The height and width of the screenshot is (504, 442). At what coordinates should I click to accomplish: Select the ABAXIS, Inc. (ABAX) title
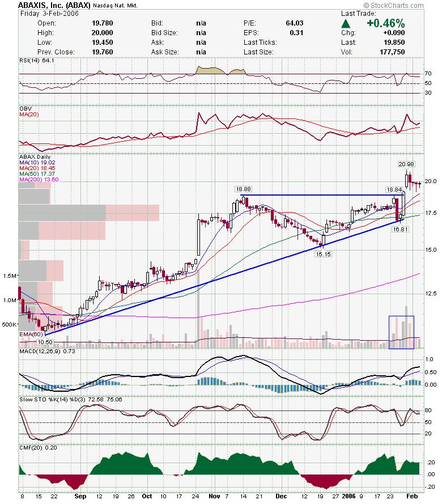coord(54,5)
